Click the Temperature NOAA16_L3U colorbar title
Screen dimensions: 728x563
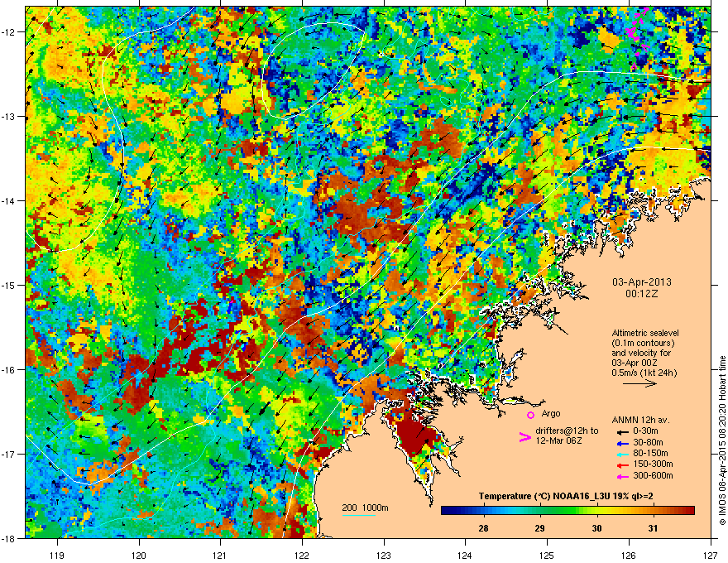[x=566, y=496]
